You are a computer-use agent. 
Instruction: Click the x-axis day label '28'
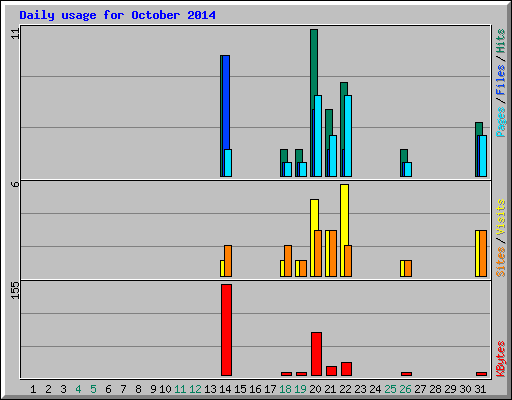435,389
